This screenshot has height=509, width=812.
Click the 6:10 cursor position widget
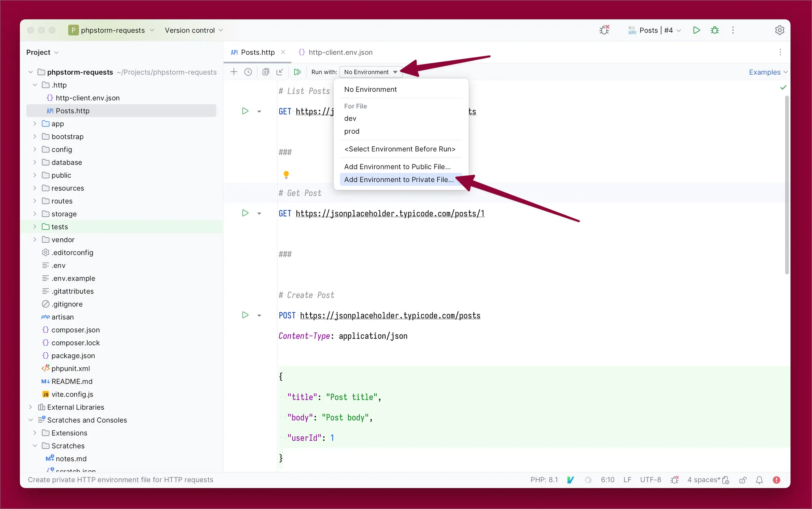tap(607, 480)
